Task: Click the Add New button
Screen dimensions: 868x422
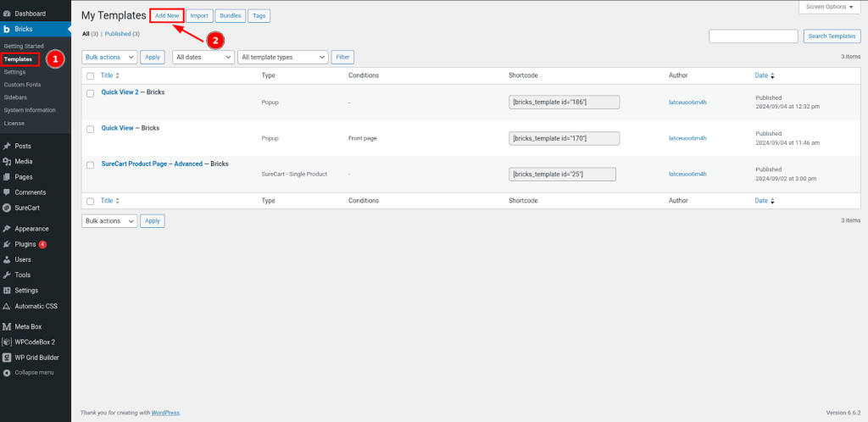Action: pyautogui.click(x=166, y=15)
